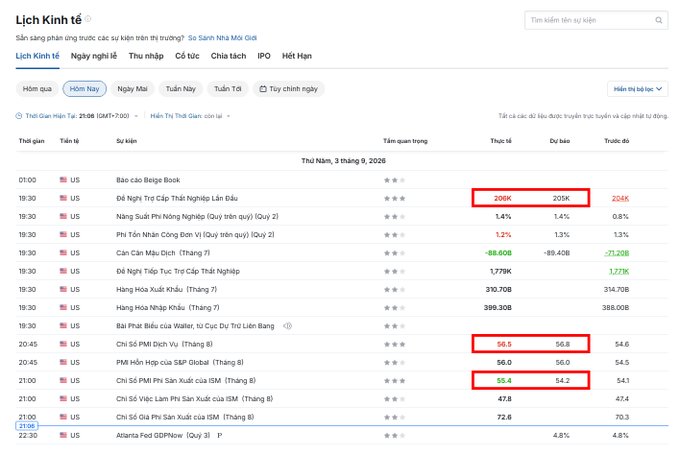
Task: Open the IPO tab
Action: 264,56
